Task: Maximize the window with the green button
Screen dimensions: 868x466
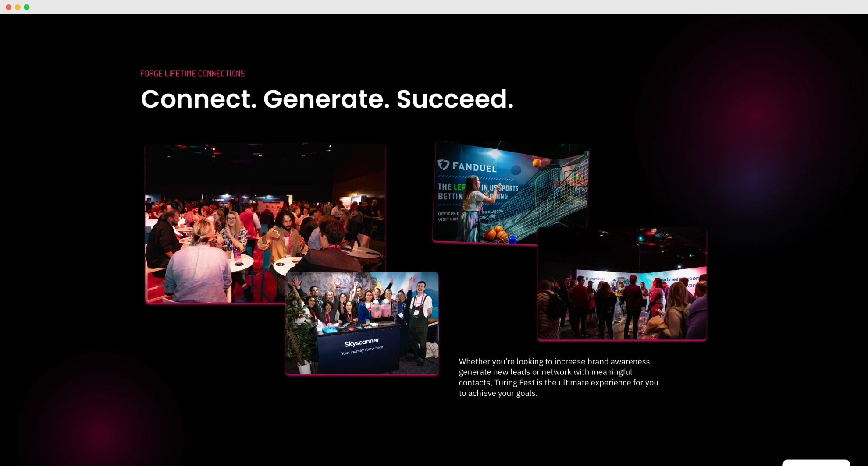Action: [27, 7]
